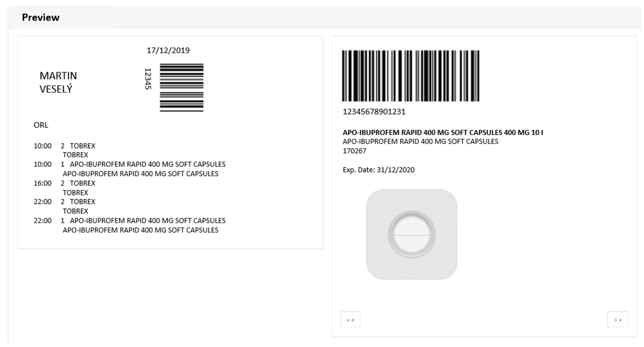Advance to the next label preview
Screen dimensions: 644x347
pyautogui.click(x=618, y=319)
